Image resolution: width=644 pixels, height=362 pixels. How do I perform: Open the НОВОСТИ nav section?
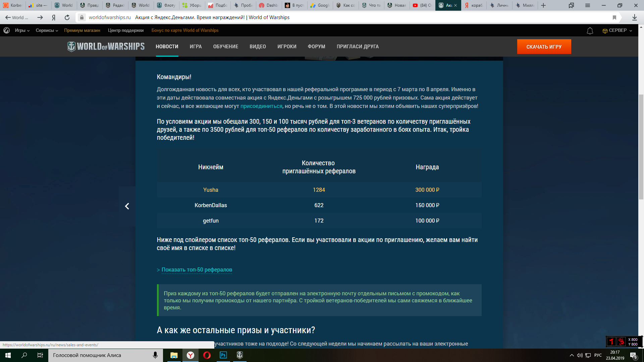[167, 47]
